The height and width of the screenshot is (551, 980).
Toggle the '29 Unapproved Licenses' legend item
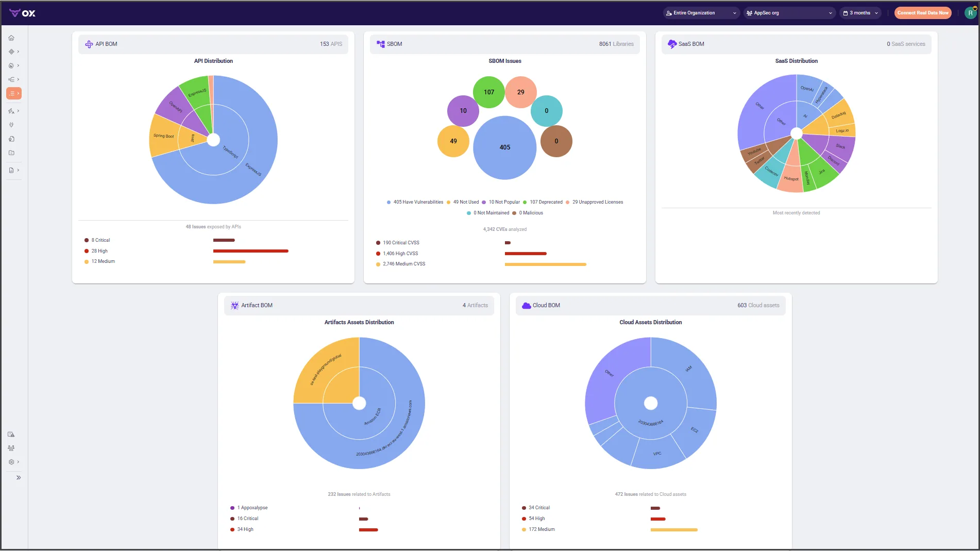point(596,202)
